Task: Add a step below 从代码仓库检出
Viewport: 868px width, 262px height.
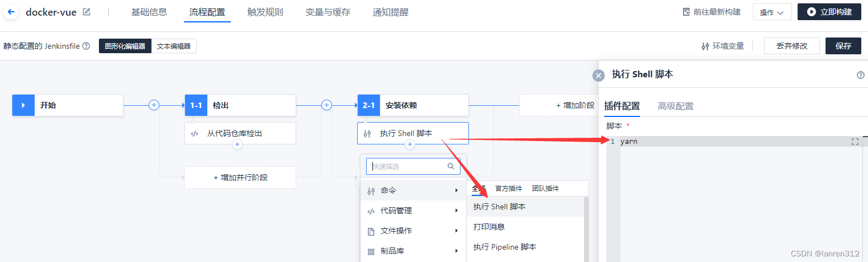Action: pos(237,144)
